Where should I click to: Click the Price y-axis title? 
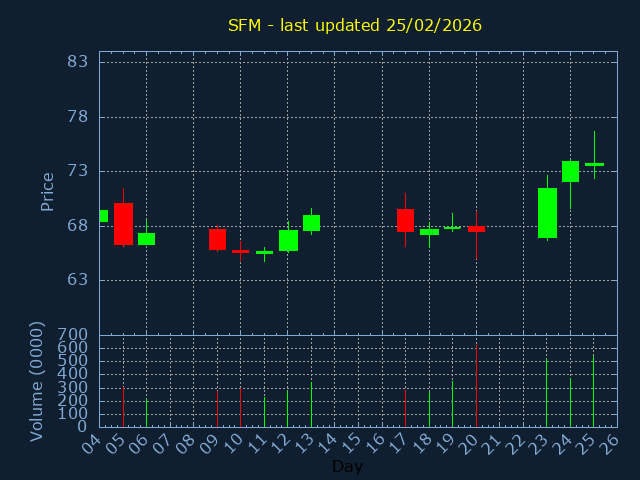tap(47, 191)
